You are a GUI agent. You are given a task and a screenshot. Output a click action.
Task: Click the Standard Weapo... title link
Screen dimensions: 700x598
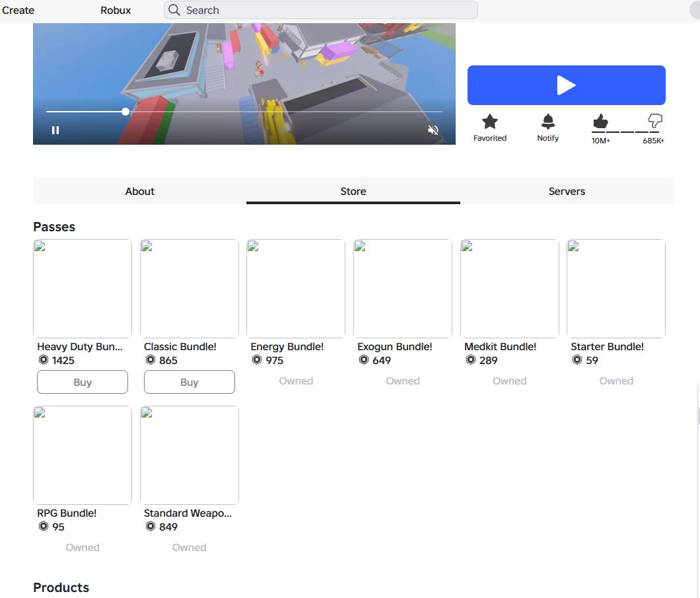188,513
